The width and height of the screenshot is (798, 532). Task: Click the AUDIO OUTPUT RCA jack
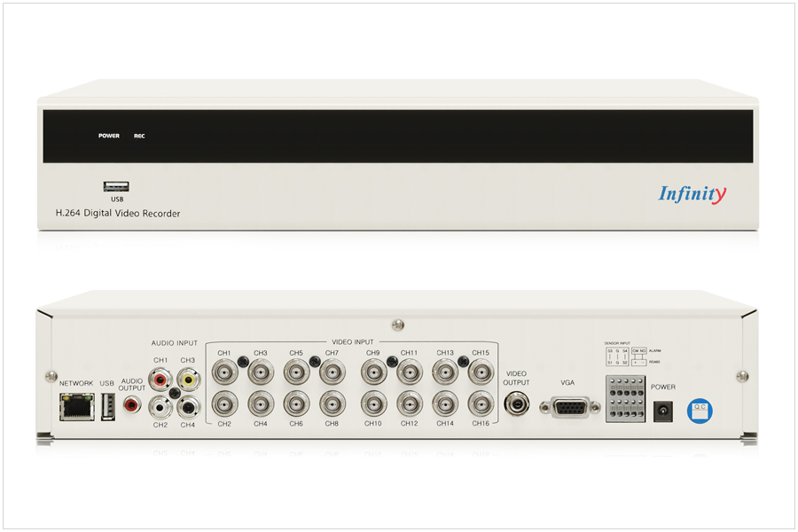point(133,405)
